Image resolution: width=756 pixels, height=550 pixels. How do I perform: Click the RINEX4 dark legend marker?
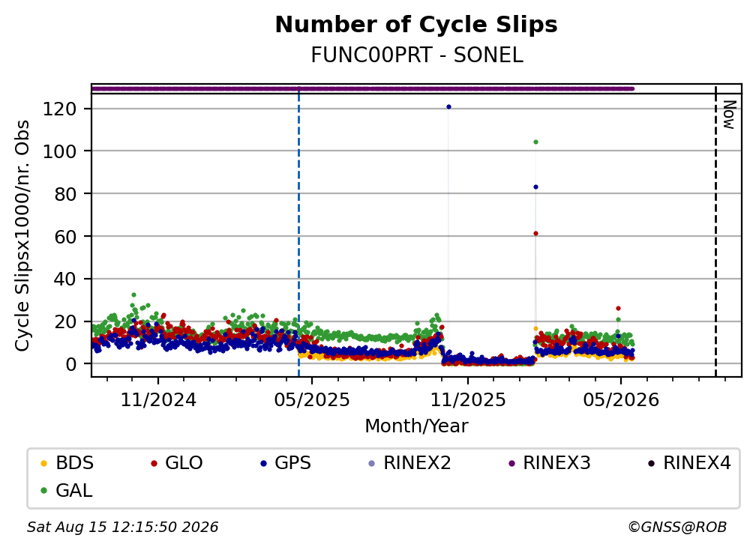(651, 464)
